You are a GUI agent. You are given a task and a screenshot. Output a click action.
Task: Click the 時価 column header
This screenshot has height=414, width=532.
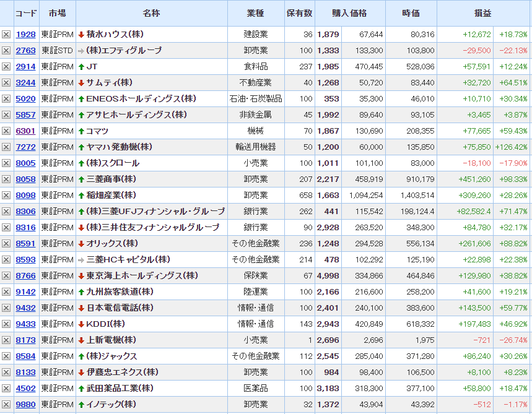(x=411, y=13)
